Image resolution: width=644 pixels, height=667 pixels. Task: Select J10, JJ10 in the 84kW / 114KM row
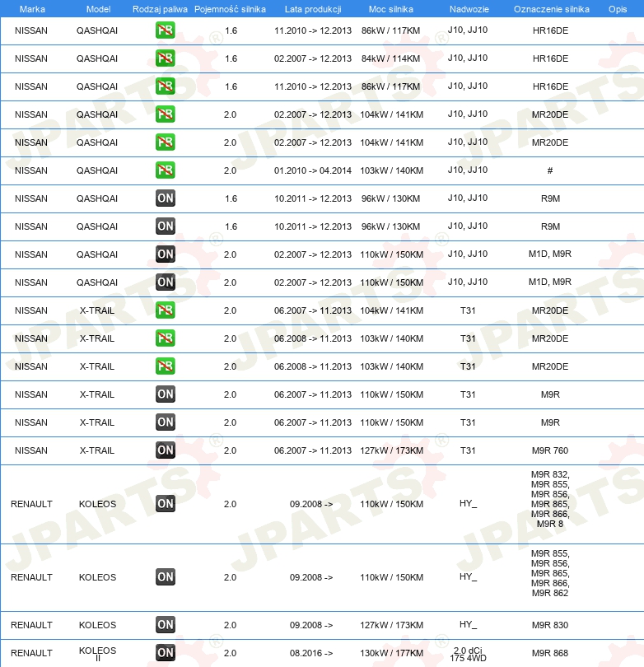pyautogui.click(x=468, y=58)
